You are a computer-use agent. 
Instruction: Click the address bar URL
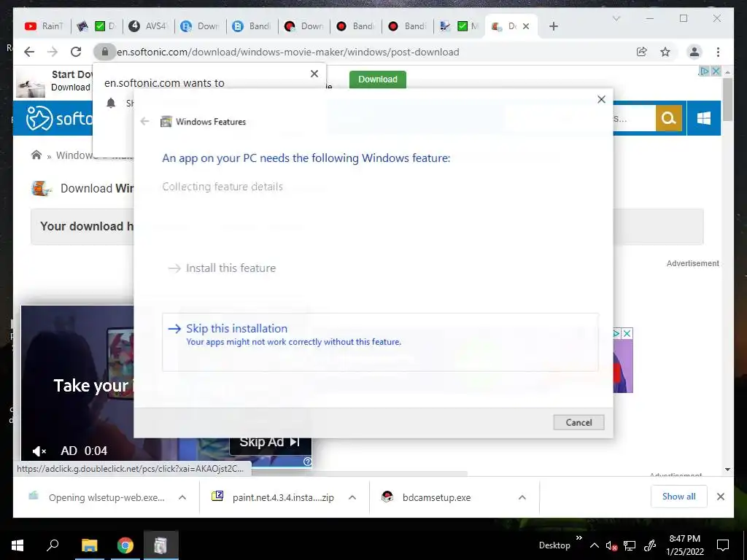point(288,52)
